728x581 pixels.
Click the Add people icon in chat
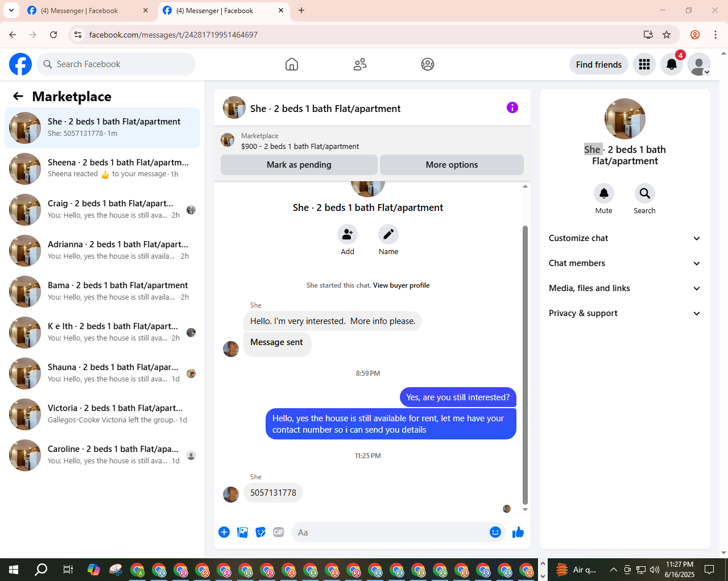[348, 234]
